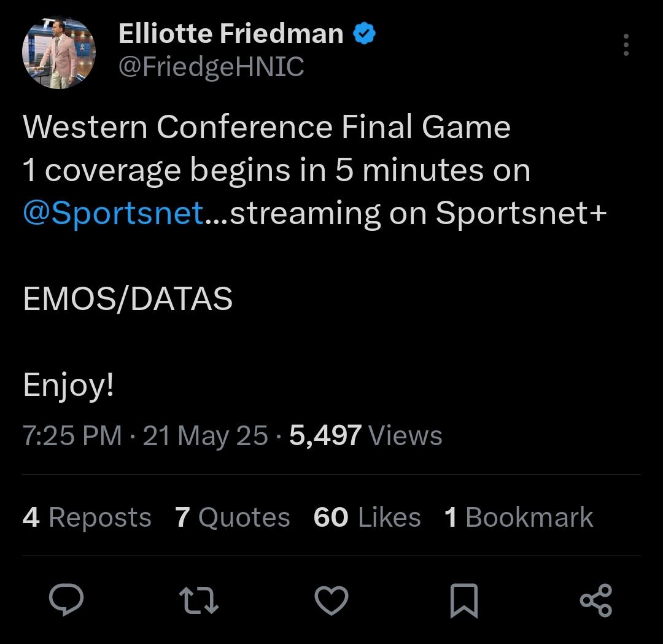View the 4 Reposts list
The height and width of the screenshot is (644, 663).
pos(87,517)
